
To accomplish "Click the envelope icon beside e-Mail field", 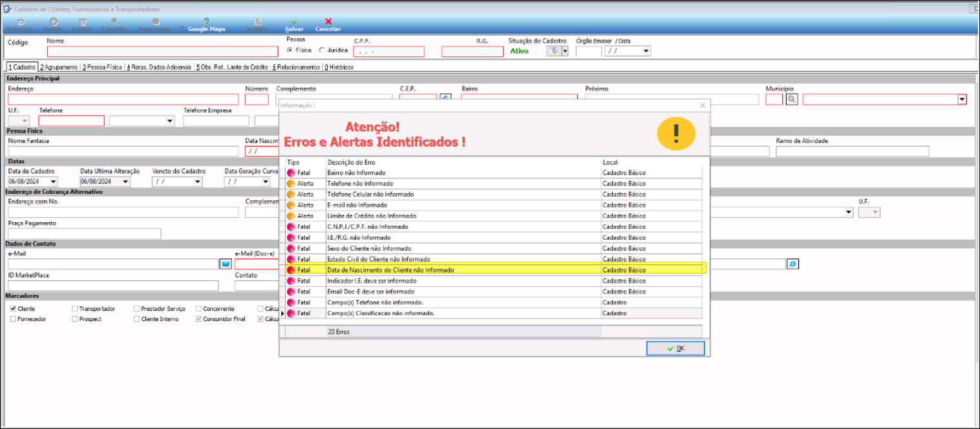I will pos(226,264).
